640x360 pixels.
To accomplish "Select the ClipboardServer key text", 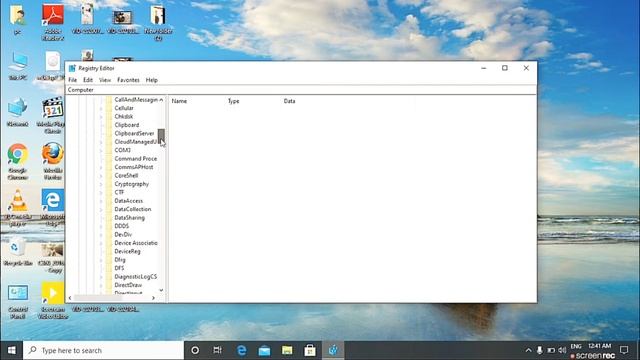I will pos(134,133).
